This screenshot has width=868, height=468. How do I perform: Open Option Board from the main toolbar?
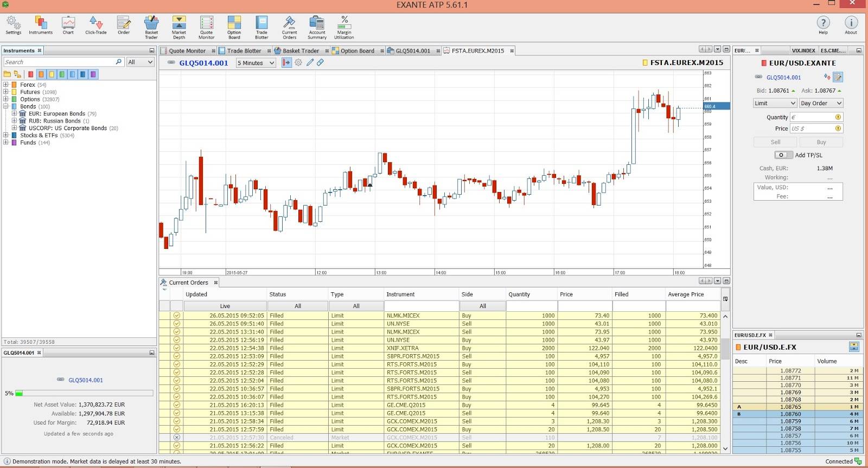[234, 27]
